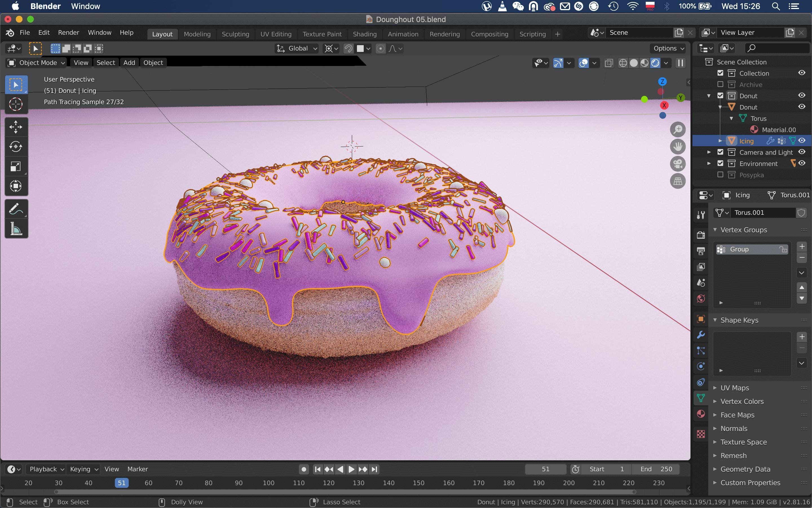Uncheck the Camera and Light collection

[720, 152]
